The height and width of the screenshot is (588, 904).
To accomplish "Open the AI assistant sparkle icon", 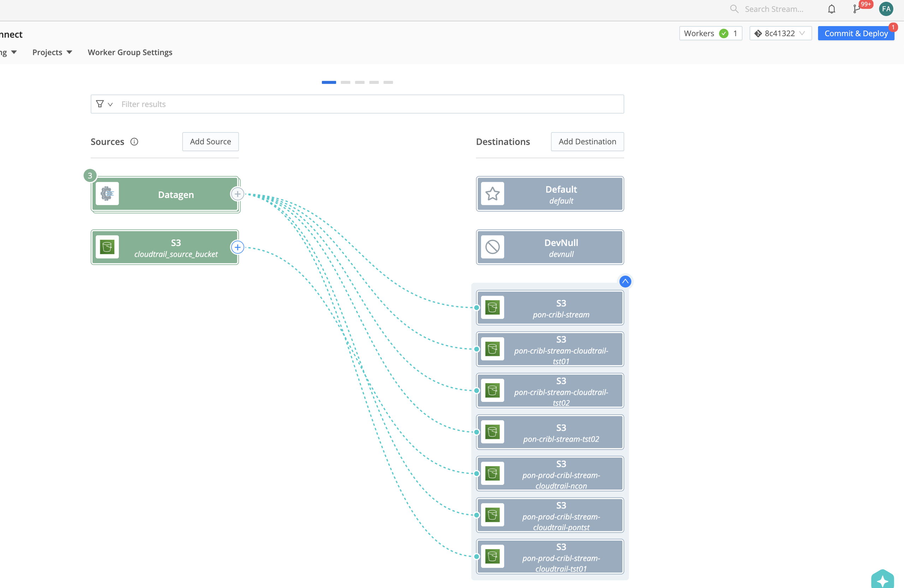I will click(882, 580).
